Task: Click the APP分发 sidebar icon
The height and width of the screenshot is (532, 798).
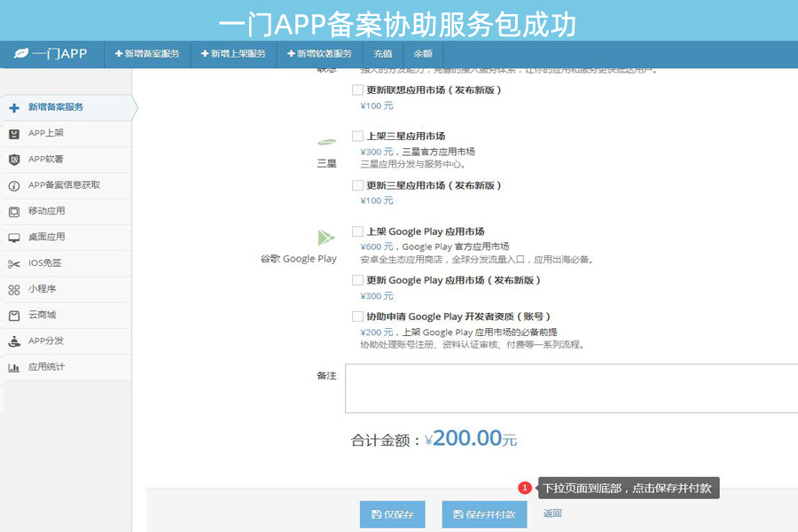Action: 14,341
